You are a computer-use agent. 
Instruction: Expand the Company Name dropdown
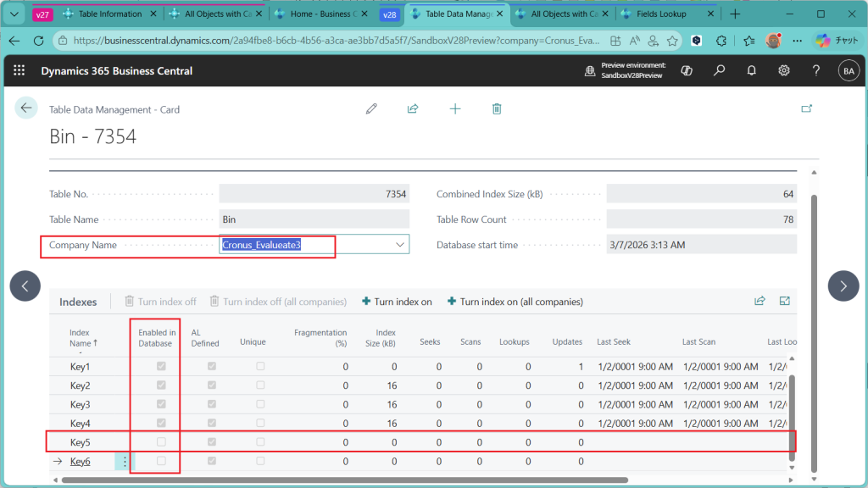point(400,245)
